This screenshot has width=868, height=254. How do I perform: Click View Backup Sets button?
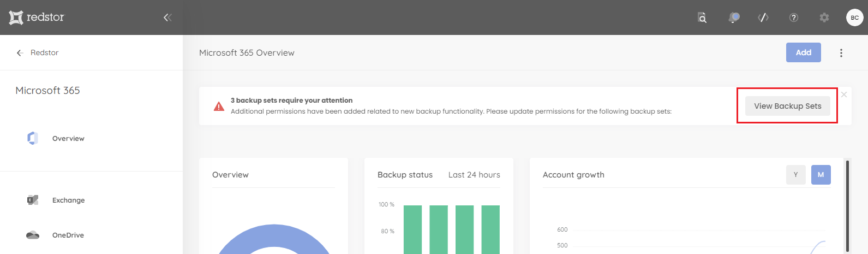788,106
